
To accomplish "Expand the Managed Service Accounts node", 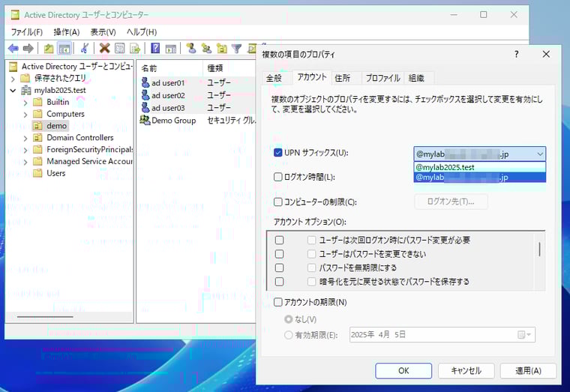I will (25, 162).
